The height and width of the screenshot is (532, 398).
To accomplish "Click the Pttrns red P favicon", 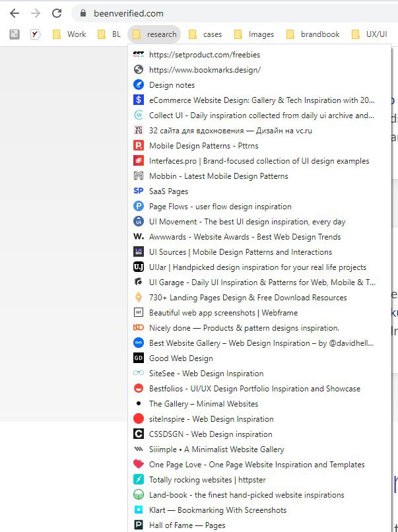I will pos(139,146).
